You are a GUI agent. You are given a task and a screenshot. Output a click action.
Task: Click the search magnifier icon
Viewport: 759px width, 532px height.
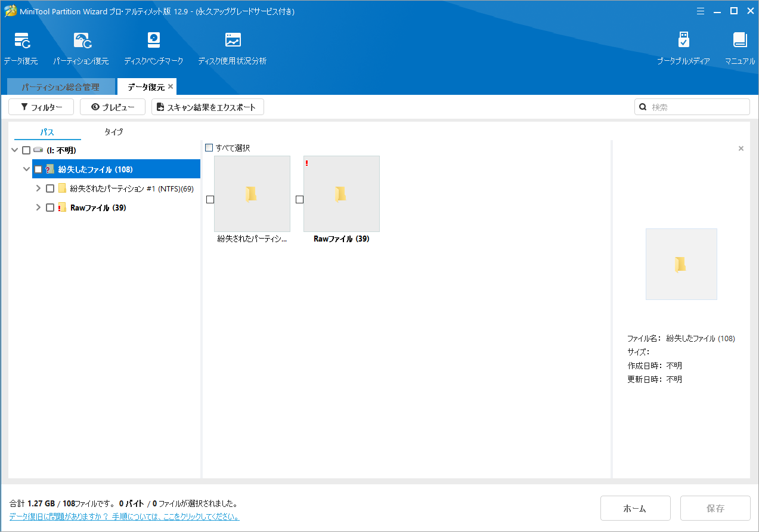[x=643, y=107]
